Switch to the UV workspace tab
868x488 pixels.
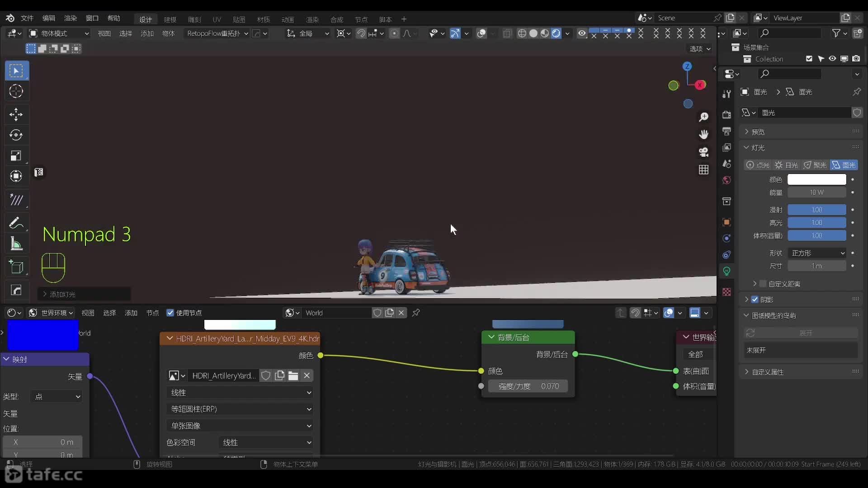(x=217, y=19)
